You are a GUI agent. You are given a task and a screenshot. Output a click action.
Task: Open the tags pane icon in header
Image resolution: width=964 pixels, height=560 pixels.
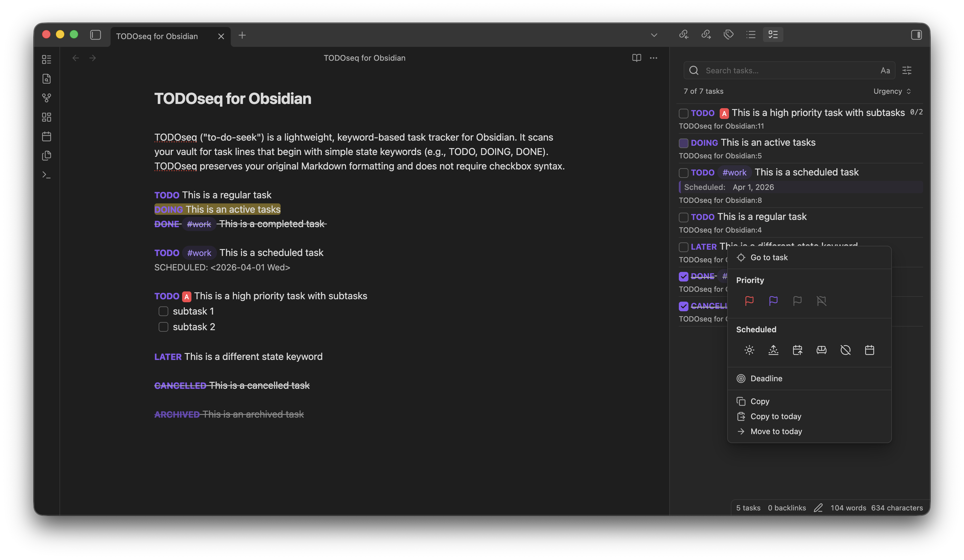click(x=728, y=35)
